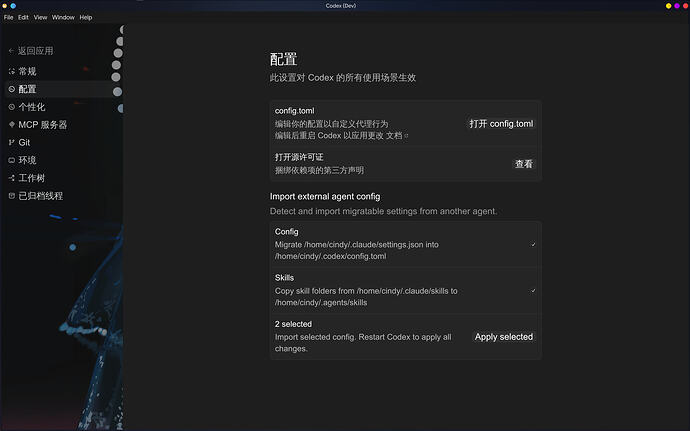Screen dimensions: 690x431
Task: Click 'Detect and import migratable settings' description
Action: point(383,211)
